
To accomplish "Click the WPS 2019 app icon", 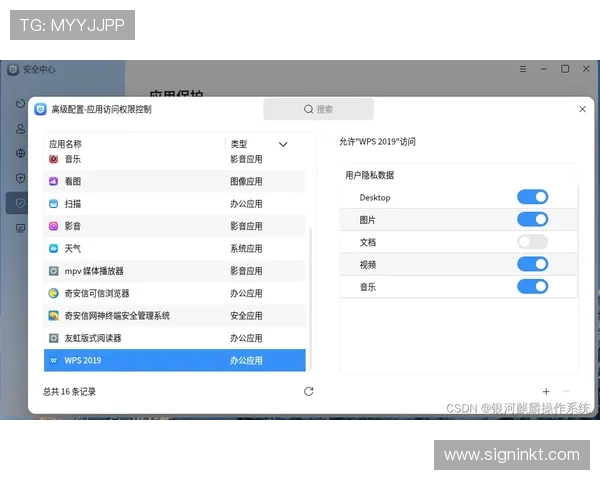I will click(54, 360).
